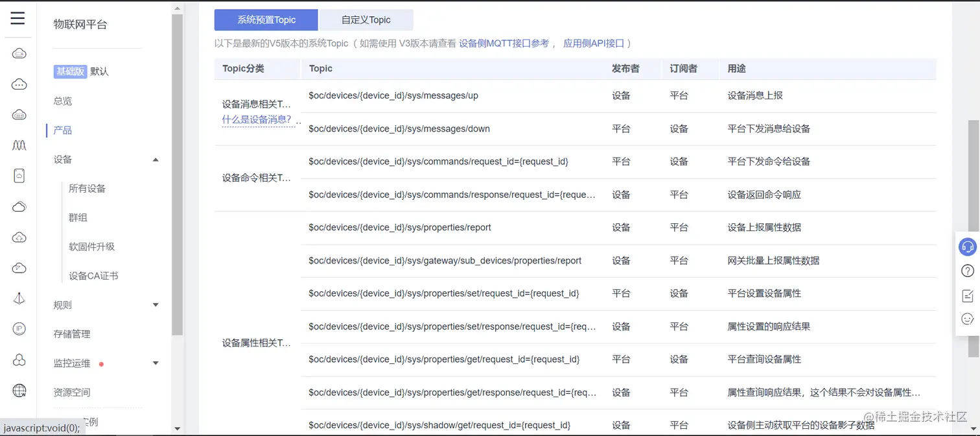Click the wave peaks sidebar icon
Screen dimensions: 980x436
pos(19,145)
